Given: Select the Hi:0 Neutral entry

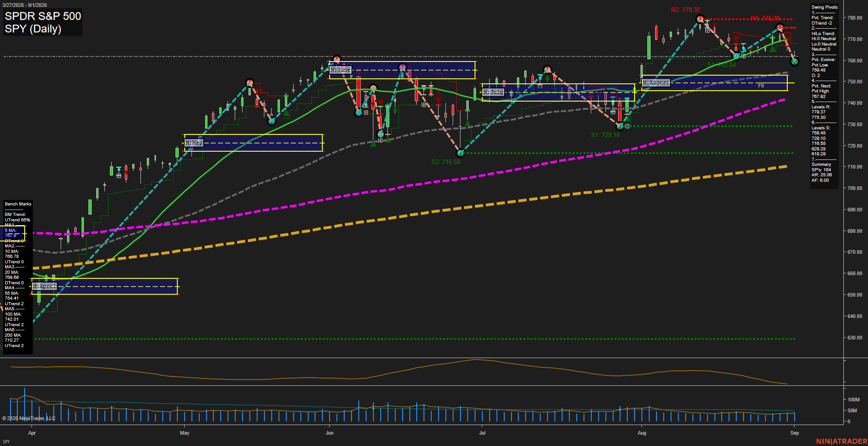Looking at the screenshot, I should (823, 39).
